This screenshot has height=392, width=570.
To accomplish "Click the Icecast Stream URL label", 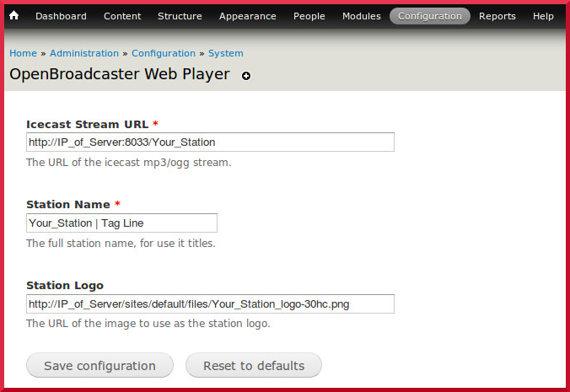I will (x=87, y=124).
